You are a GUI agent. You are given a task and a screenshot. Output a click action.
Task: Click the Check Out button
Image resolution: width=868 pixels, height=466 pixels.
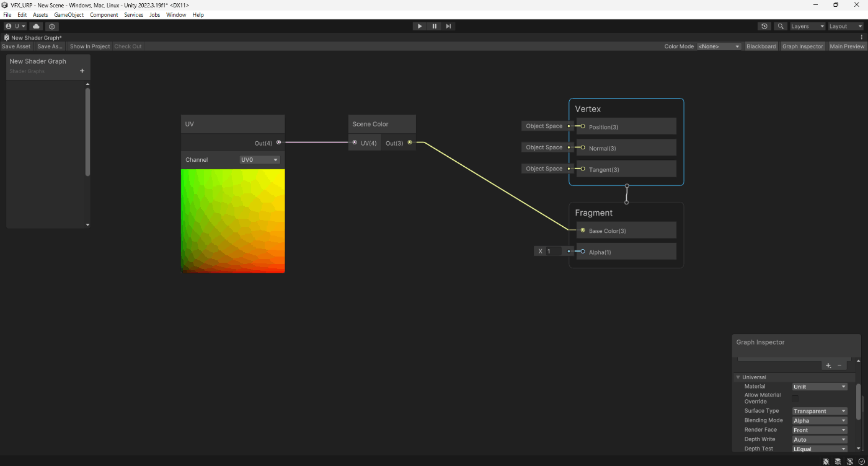(x=128, y=46)
